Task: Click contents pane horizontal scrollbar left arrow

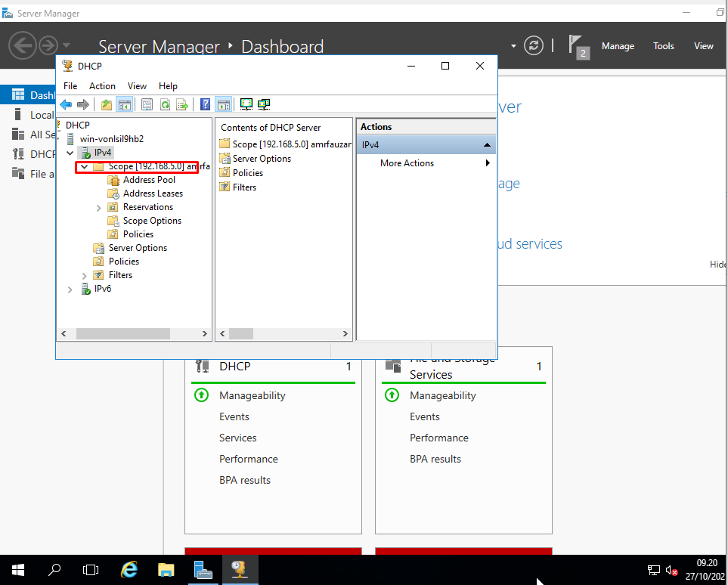Action: tap(222, 333)
